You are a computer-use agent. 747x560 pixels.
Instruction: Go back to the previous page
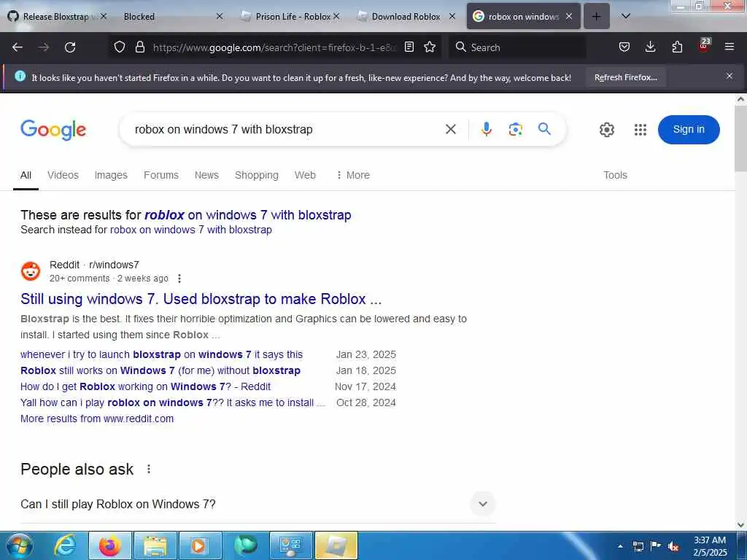pyautogui.click(x=18, y=47)
